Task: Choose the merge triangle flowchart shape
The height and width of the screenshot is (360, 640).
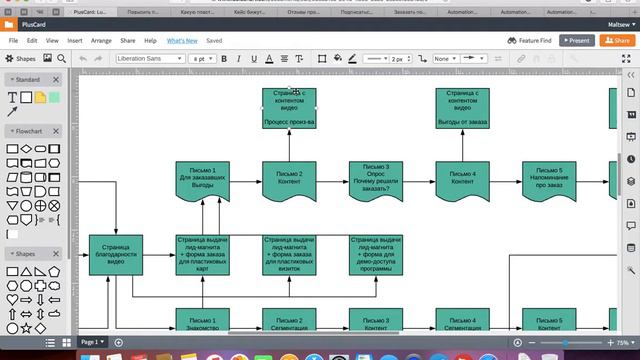Action: pos(12,206)
